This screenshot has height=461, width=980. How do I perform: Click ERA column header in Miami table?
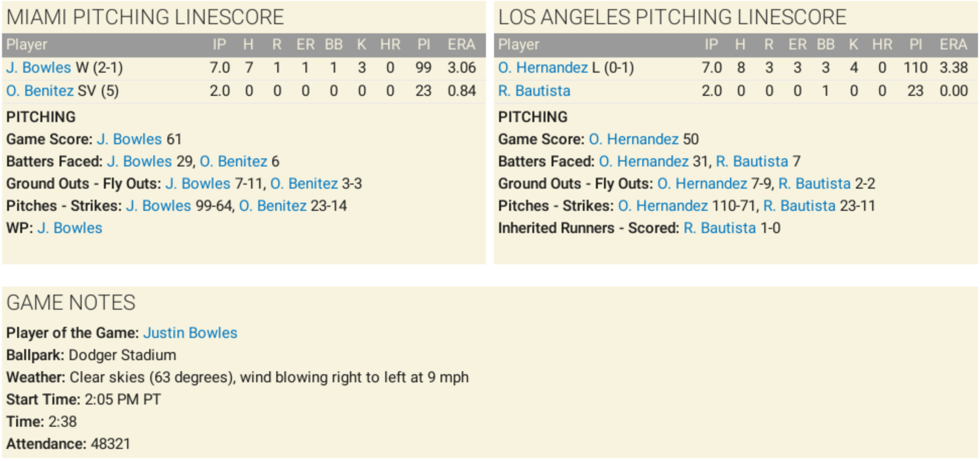click(x=461, y=45)
